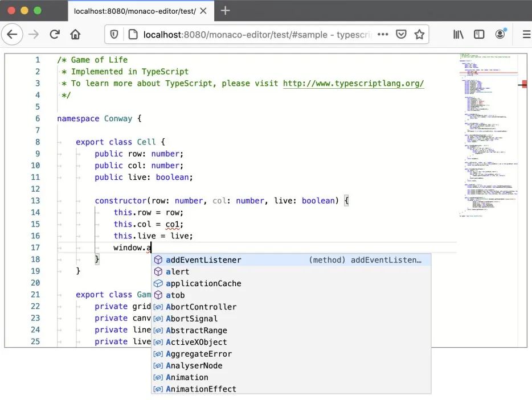Click 'this.live' on line 16
The image size is (532, 400).
point(134,236)
